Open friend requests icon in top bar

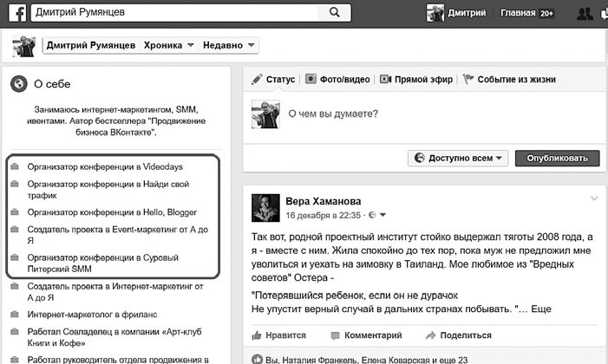(x=587, y=13)
